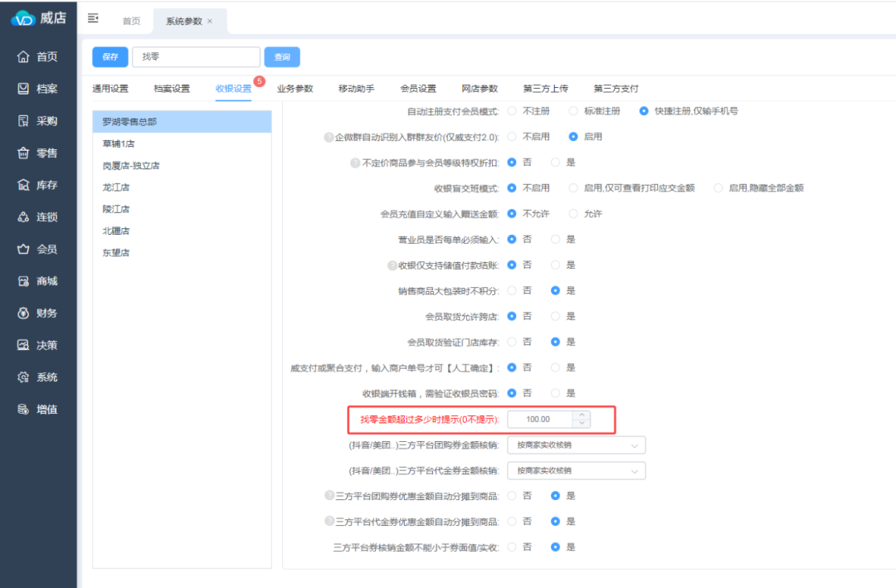The width and height of the screenshot is (896, 588).
Task: Open the 第三方支付 tab
Action: tap(616, 89)
